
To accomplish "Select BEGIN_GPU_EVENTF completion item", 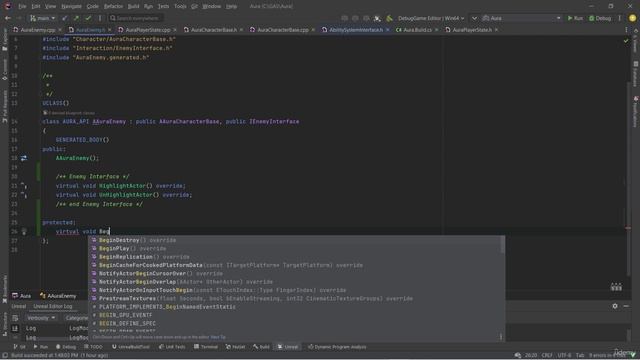I will tap(295, 315).
